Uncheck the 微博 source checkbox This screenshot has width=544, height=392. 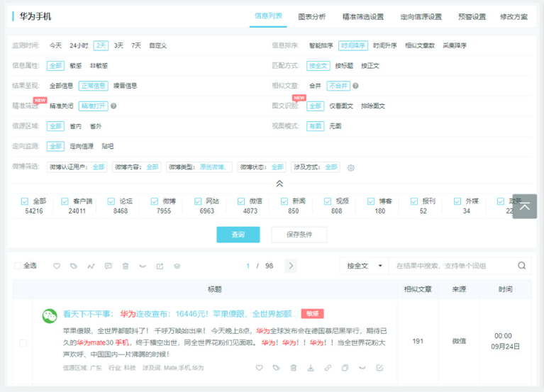(155, 201)
